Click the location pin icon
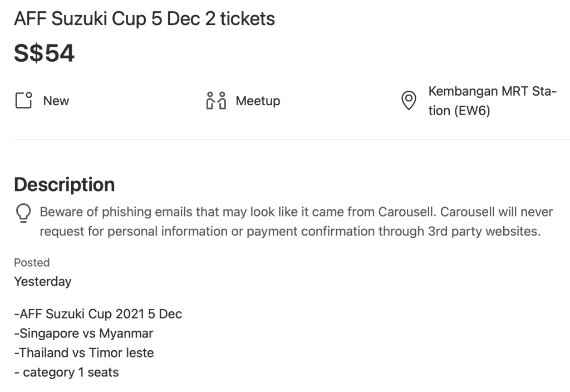 click(409, 101)
